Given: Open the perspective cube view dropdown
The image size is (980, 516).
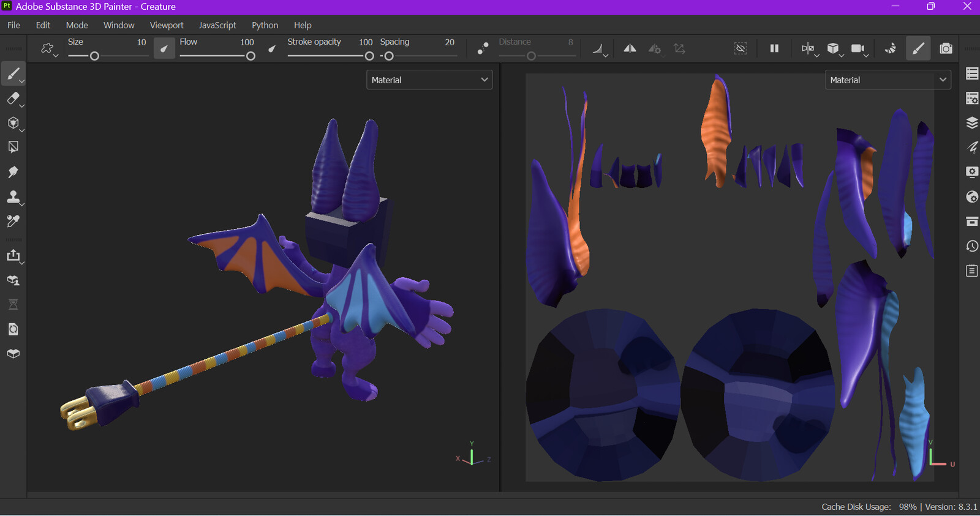Looking at the screenshot, I should [x=835, y=49].
